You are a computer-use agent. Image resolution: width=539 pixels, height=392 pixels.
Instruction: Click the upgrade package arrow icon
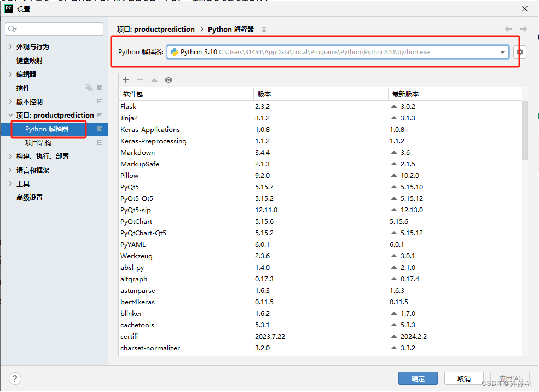coord(154,80)
